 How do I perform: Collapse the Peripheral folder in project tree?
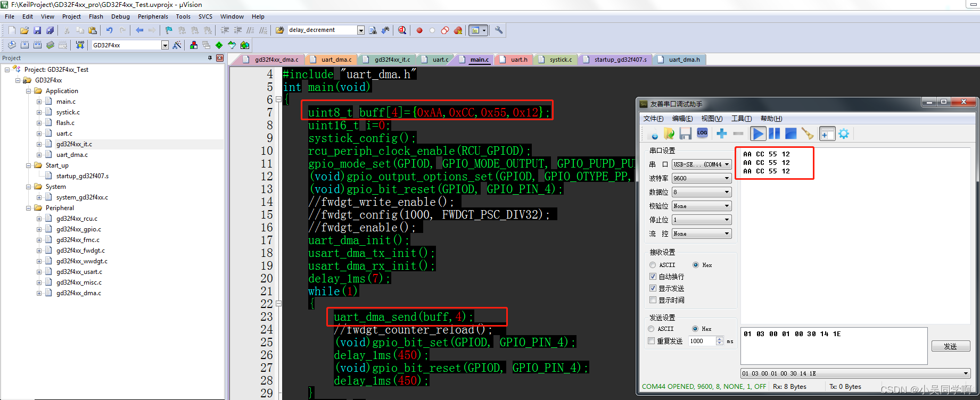pyautogui.click(x=28, y=208)
